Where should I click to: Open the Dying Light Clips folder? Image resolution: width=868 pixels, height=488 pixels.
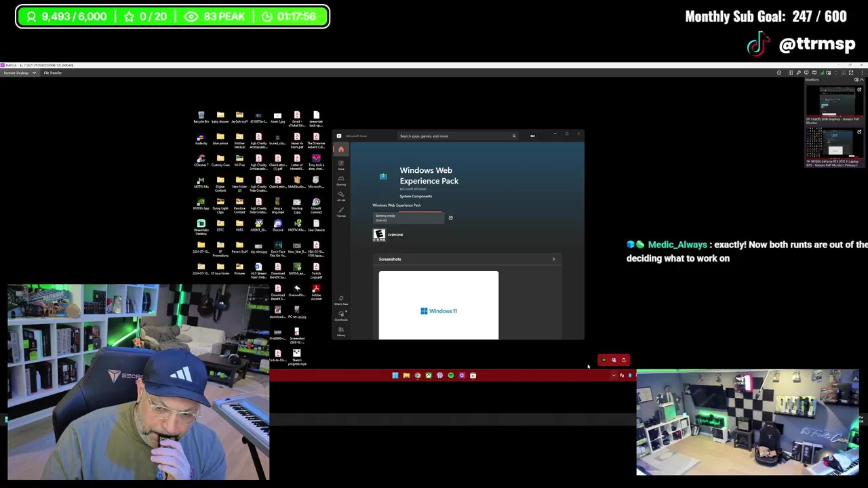(220, 205)
